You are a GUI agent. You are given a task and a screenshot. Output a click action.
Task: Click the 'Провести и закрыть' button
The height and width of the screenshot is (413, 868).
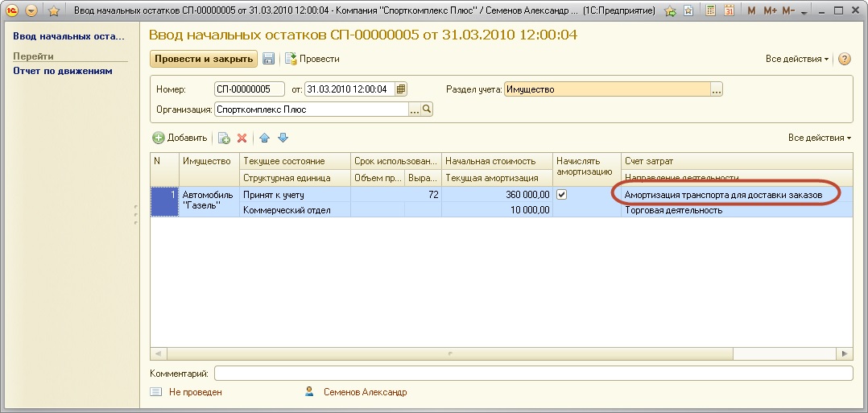coord(204,59)
